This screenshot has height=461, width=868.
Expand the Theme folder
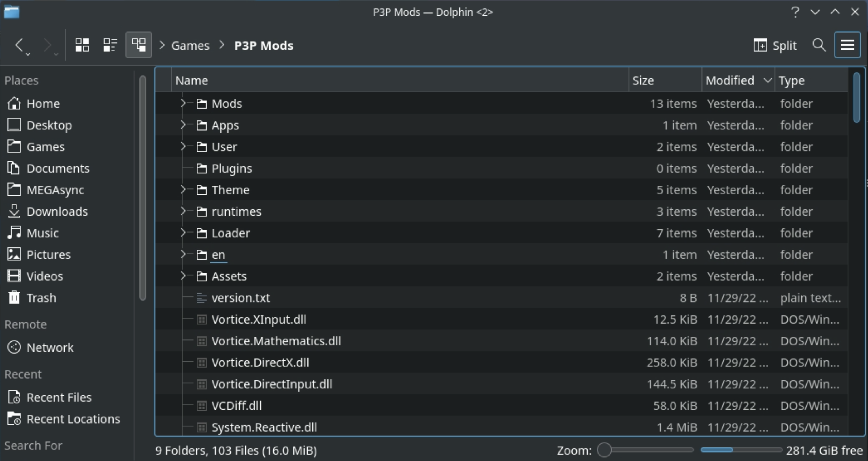[x=183, y=189]
